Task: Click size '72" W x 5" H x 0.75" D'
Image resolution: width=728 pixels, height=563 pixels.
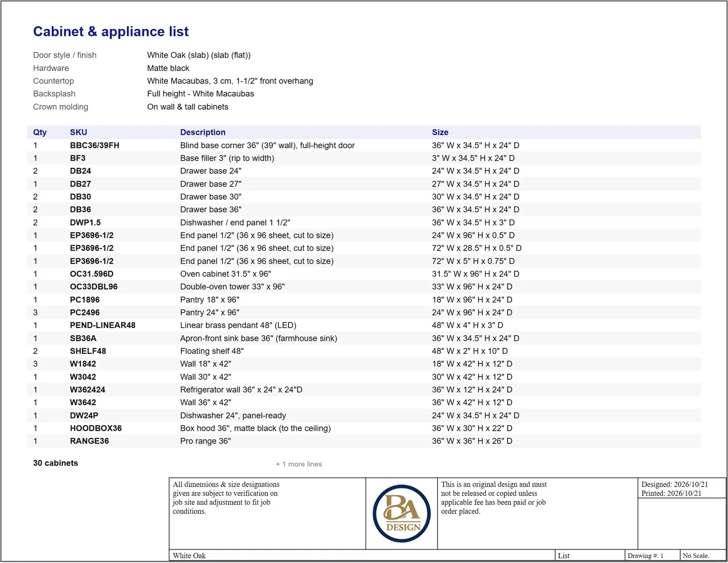Action: pyautogui.click(x=473, y=261)
